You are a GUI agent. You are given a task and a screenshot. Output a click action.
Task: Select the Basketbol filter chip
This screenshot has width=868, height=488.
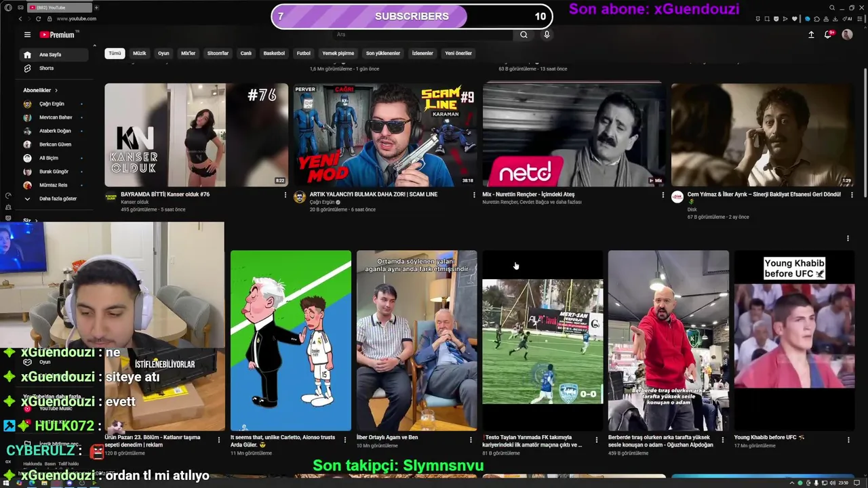pyautogui.click(x=274, y=53)
